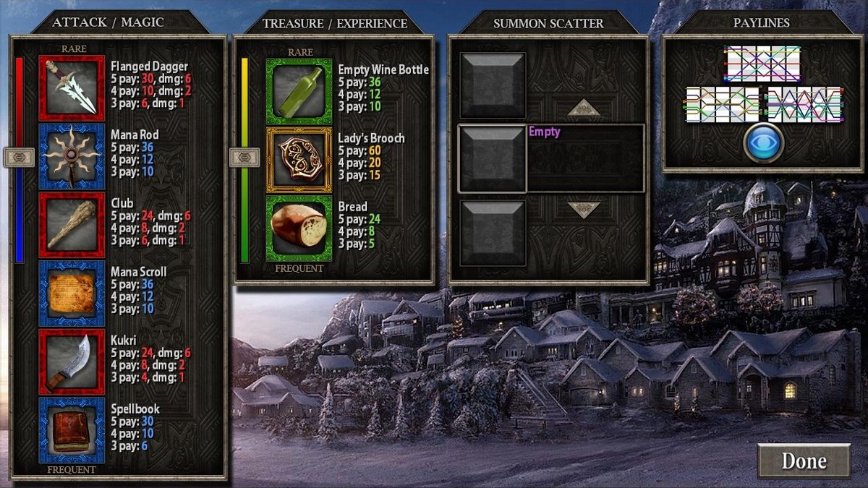Toggle the blue eye paylines visibility button
The height and width of the screenshot is (488, 868).
click(762, 142)
